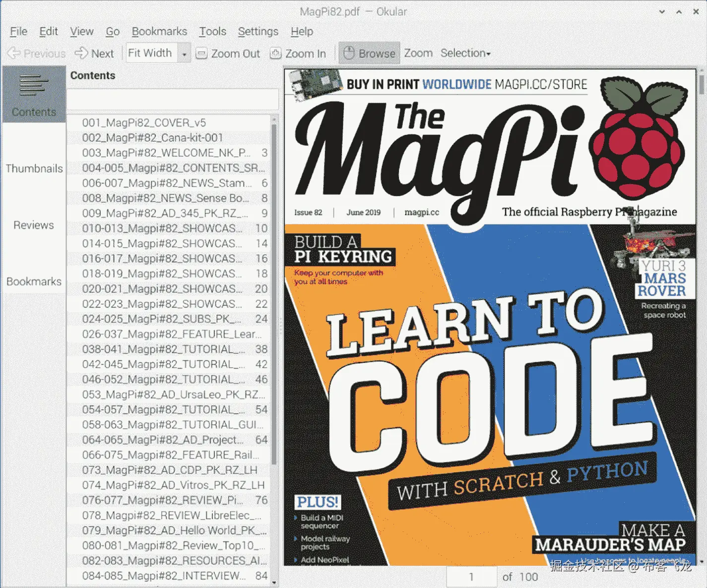
Task: Activate the Browse tool
Action: click(369, 53)
